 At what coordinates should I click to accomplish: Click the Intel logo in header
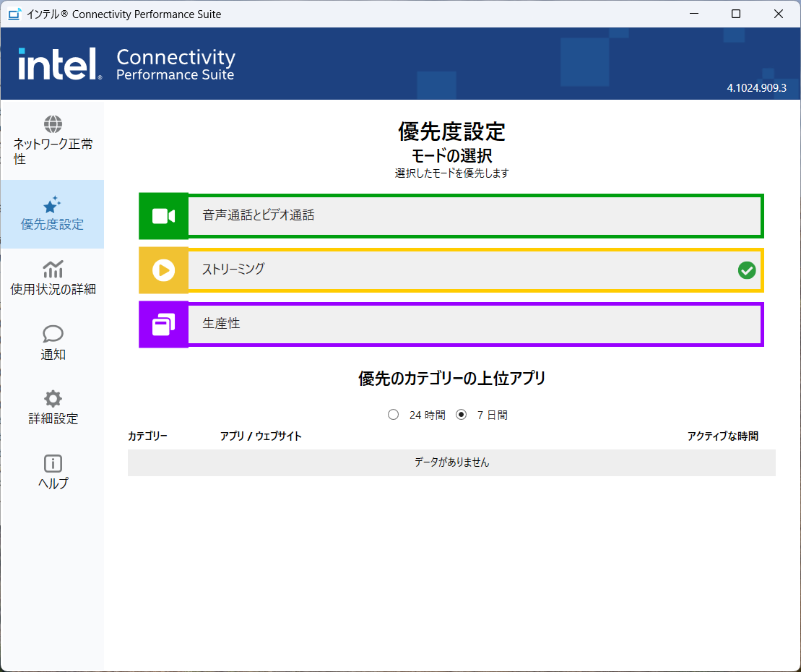[59, 64]
